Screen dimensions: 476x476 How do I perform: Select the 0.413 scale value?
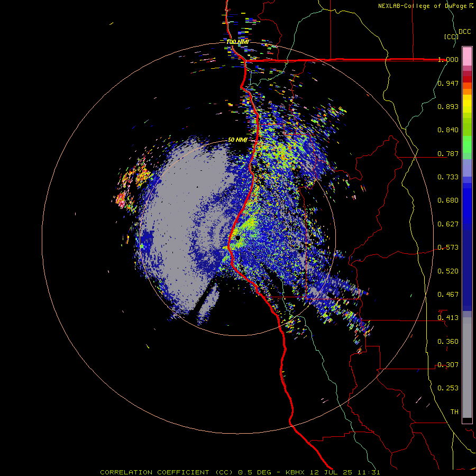click(x=448, y=318)
